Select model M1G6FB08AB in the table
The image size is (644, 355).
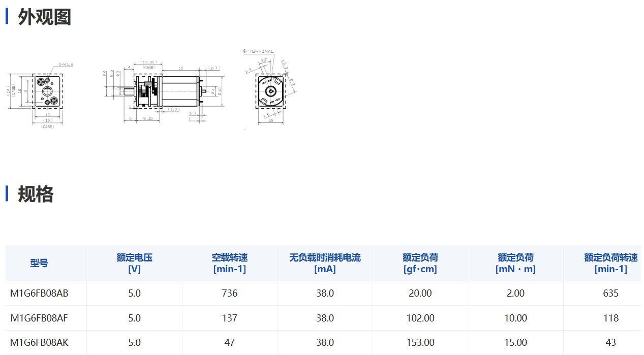coord(39,293)
